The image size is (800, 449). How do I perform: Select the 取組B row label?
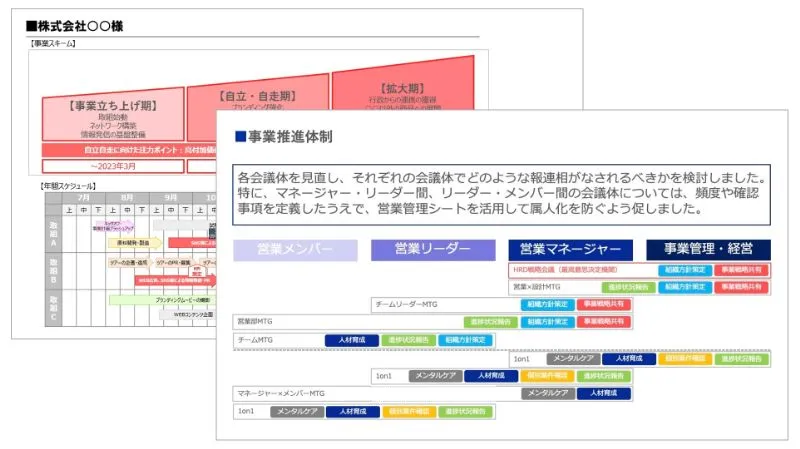point(53,270)
